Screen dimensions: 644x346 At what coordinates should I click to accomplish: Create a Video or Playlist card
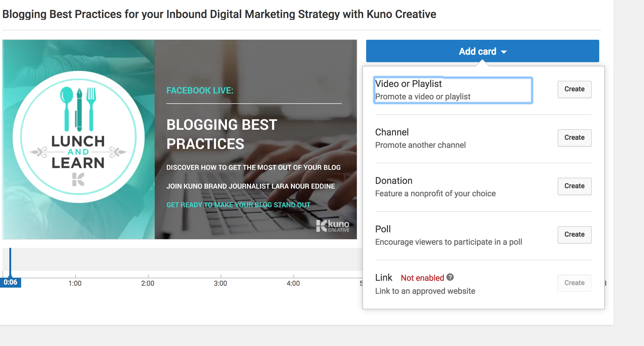pyautogui.click(x=574, y=89)
